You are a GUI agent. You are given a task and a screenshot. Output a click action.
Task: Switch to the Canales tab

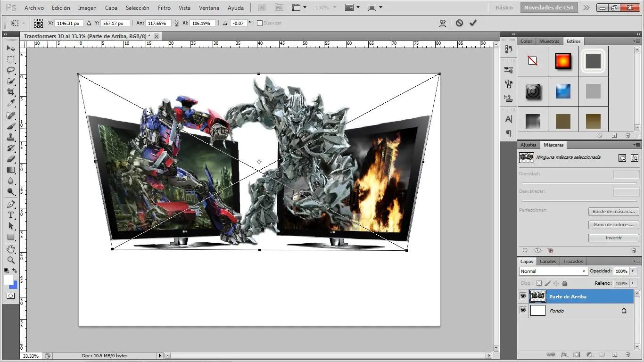548,261
